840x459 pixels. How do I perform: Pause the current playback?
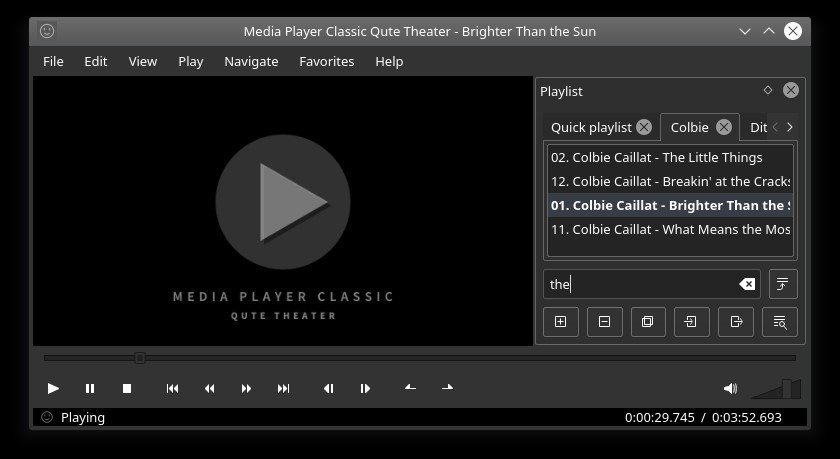[90, 388]
